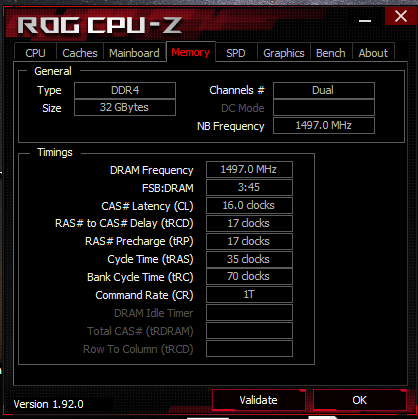Open the SPD tab
The width and height of the screenshot is (418, 419).
tap(236, 53)
